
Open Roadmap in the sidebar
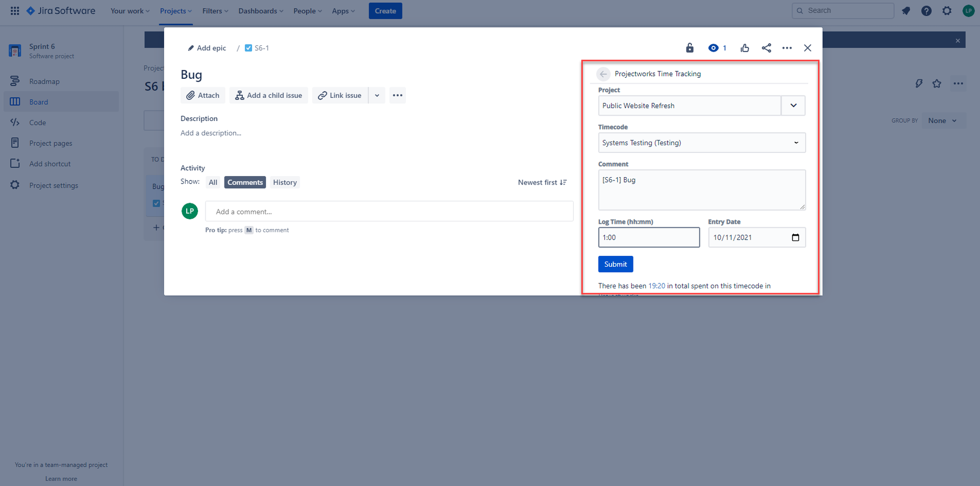point(62,82)
